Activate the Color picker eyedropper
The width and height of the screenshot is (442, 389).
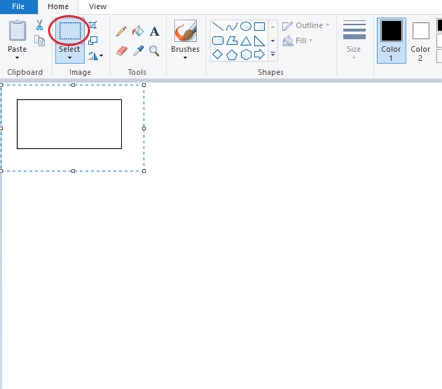[138, 51]
